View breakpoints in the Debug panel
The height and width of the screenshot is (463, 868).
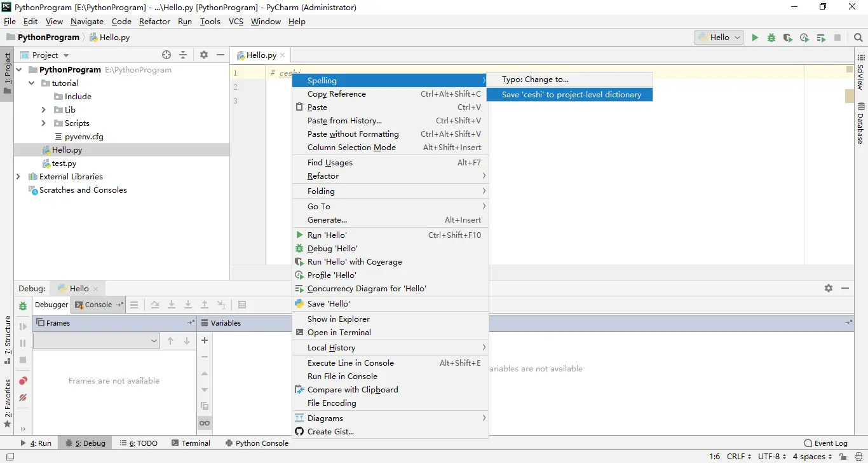pyautogui.click(x=23, y=380)
